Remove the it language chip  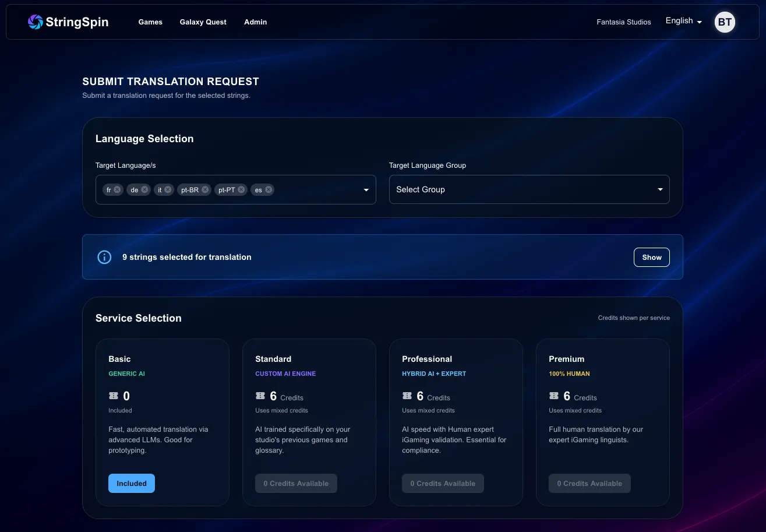pos(168,189)
